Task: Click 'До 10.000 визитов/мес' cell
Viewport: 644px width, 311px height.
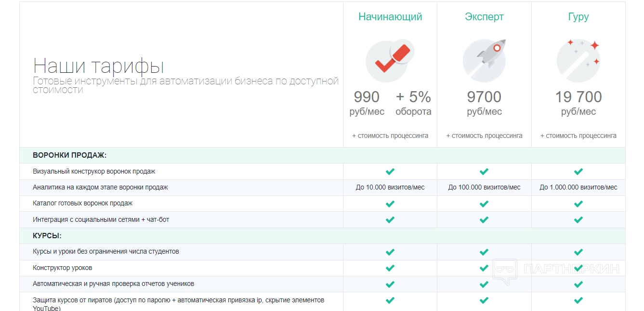Action: [390, 187]
